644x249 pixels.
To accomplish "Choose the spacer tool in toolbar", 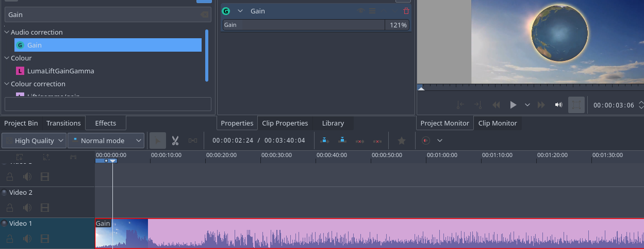I will pos(192,141).
